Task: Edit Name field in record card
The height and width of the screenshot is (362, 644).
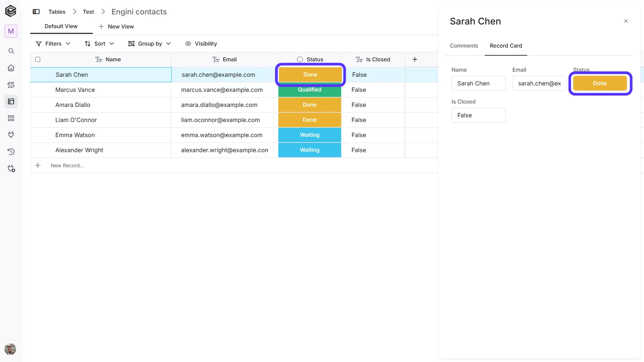Action: [478, 83]
